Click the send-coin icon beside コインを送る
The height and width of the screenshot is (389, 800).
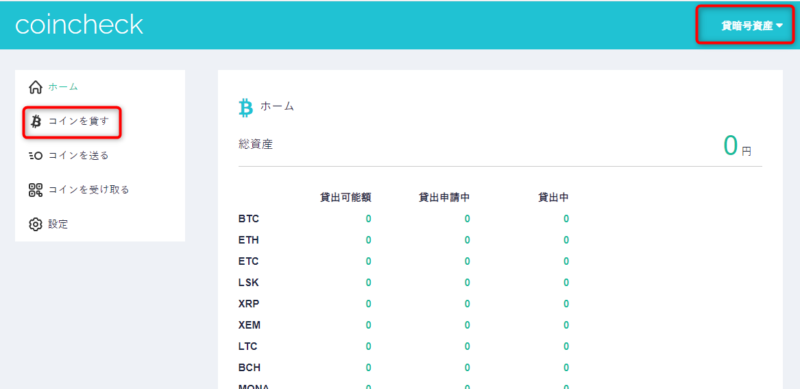[x=35, y=156]
